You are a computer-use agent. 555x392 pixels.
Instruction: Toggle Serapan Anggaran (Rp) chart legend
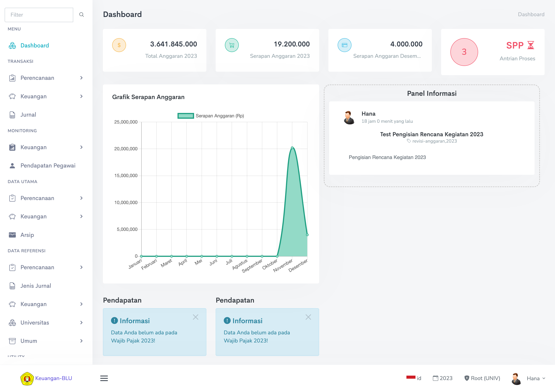(x=210, y=116)
